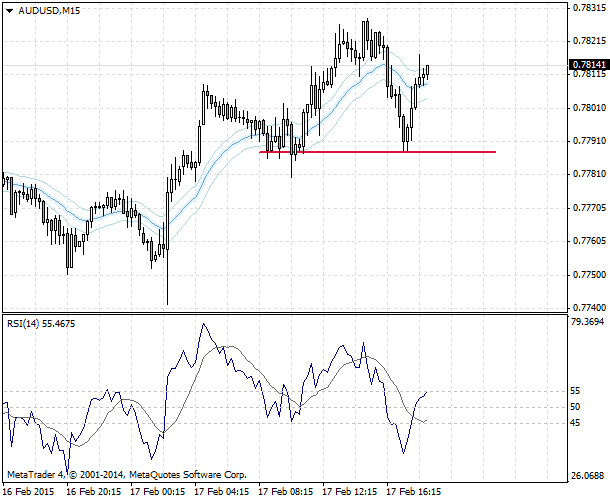This screenshot has width=610, height=500.
Task: Click the 17 Feb 12:15 time label
Action: pyautogui.click(x=350, y=491)
